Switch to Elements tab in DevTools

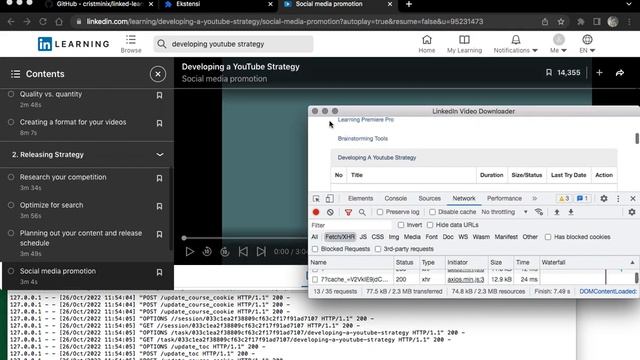tap(360, 198)
